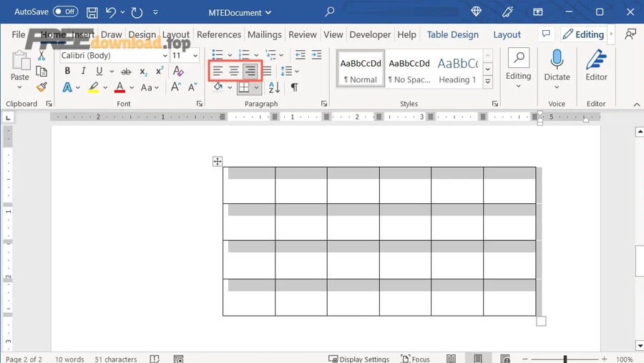The image size is (644, 363).
Task: Click Focus mode in status bar
Action: (x=415, y=359)
